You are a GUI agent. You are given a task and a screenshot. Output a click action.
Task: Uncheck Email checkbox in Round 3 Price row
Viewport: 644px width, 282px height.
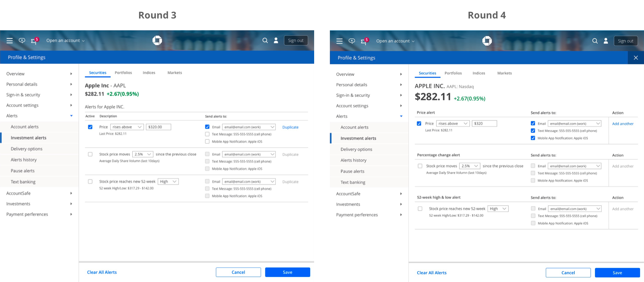207,127
